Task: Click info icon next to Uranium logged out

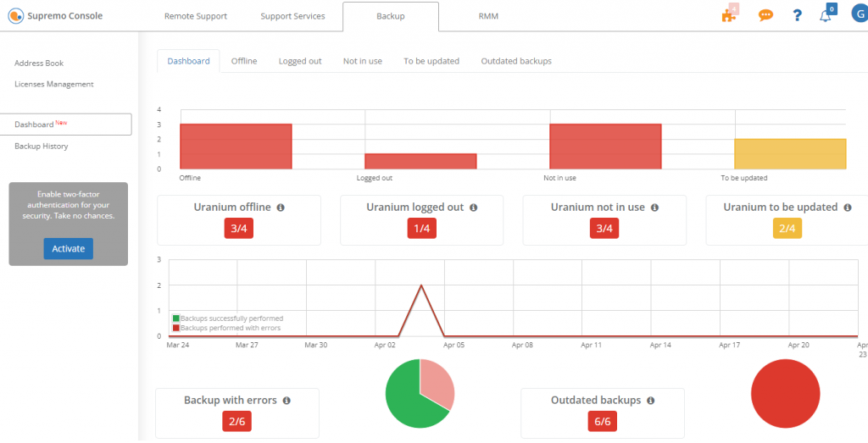Action: click(x=473, y=208)
